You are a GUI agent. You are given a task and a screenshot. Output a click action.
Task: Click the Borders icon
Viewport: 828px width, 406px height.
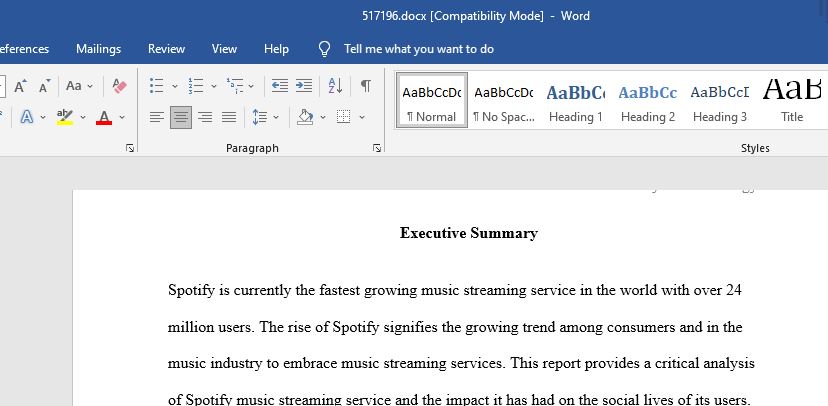(x=343, y=117)
